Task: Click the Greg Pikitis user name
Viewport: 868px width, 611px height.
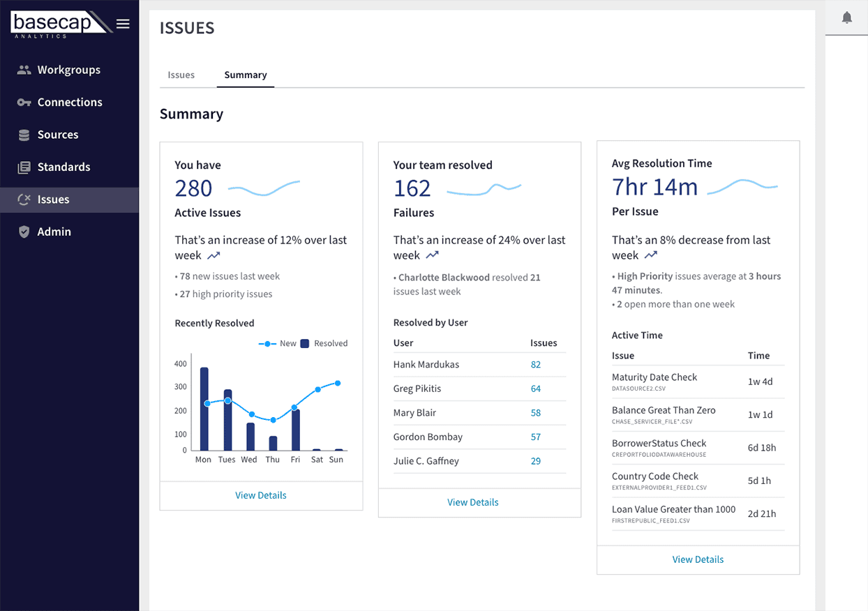Action: (417, 389)
